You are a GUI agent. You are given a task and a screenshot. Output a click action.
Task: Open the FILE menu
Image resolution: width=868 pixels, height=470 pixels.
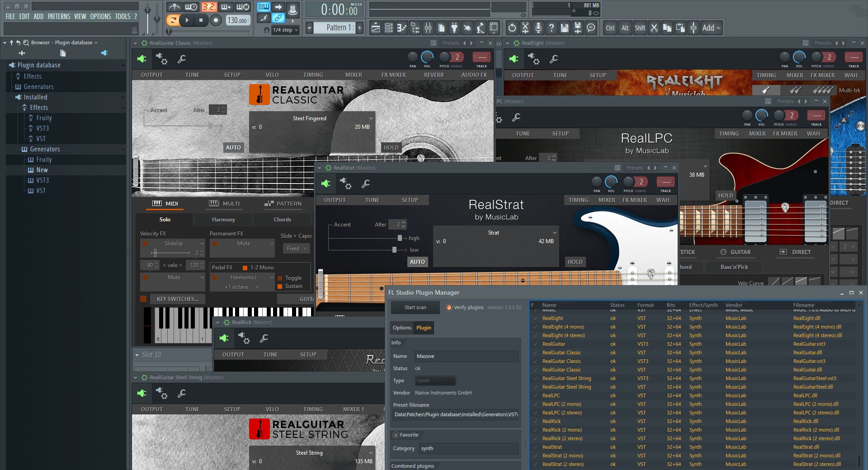pyautogui.click(x=10, y=16)
